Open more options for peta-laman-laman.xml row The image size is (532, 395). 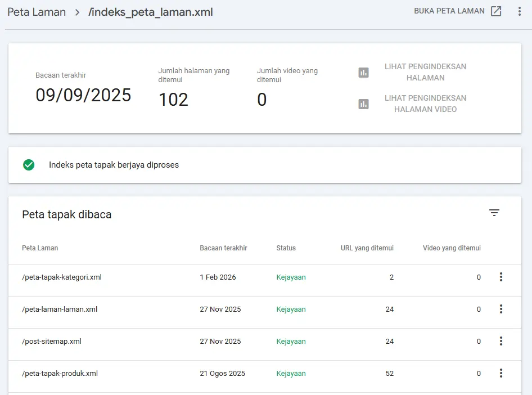501,309
